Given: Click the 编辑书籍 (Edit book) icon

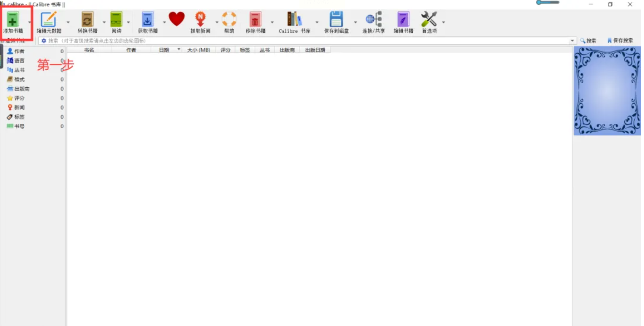Looking at the screenshot, I should [403, 19].
